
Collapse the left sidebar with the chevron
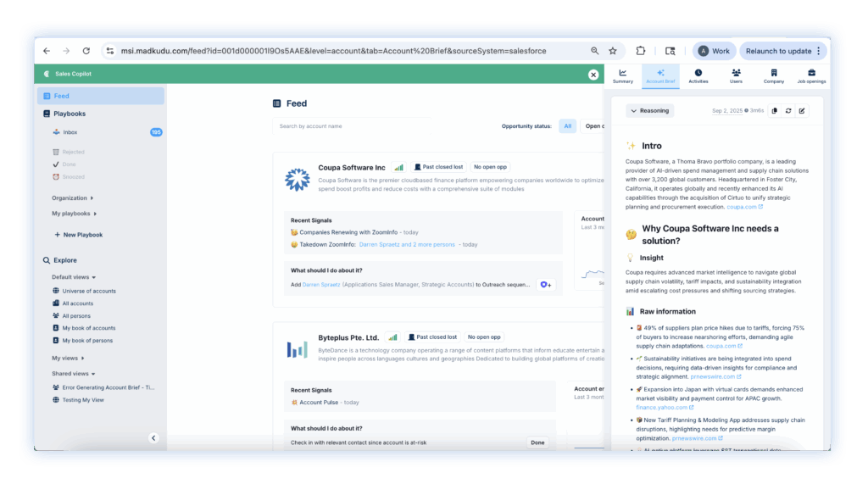153,438
